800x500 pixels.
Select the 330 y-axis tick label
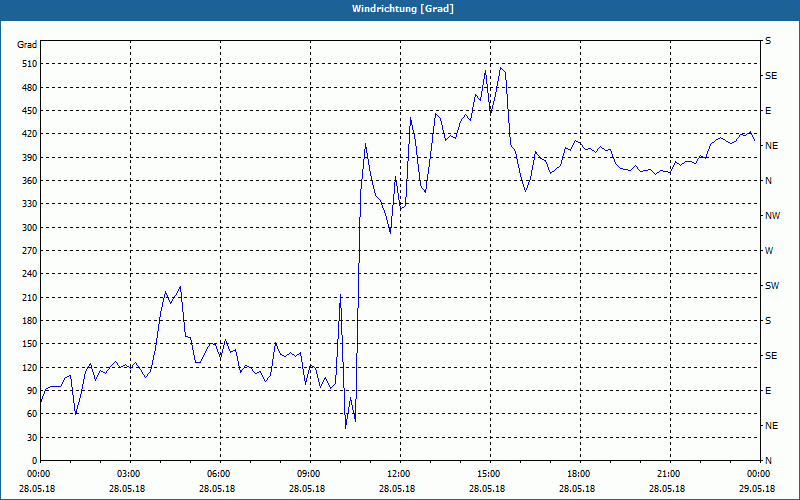pos(30,204)
